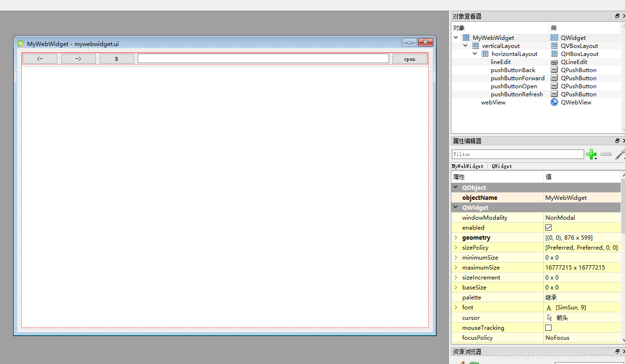Click the forward '->' button in form
The height and width of the screenshot is (364, 625).
78,59
